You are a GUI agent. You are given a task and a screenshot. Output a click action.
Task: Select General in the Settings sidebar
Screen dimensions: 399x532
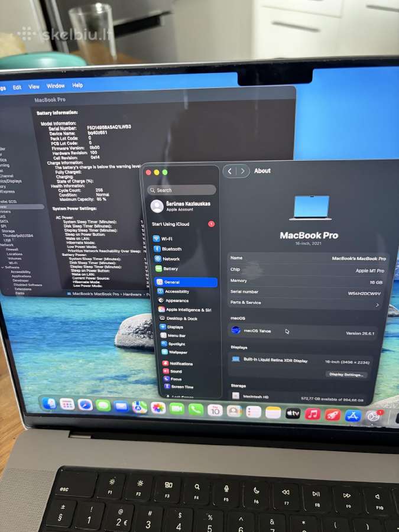click(x=186, y=282)
